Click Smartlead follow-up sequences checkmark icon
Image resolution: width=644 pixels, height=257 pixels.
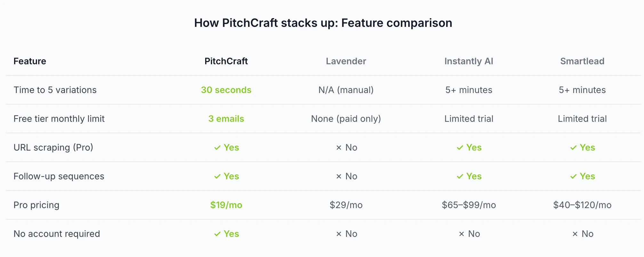point(573,176)
